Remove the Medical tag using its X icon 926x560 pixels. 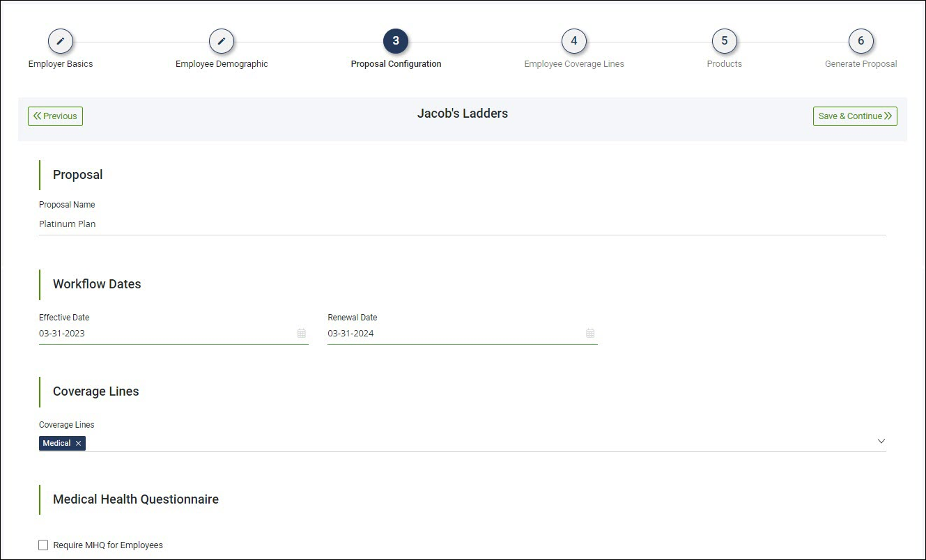click(x=78, y=443)
